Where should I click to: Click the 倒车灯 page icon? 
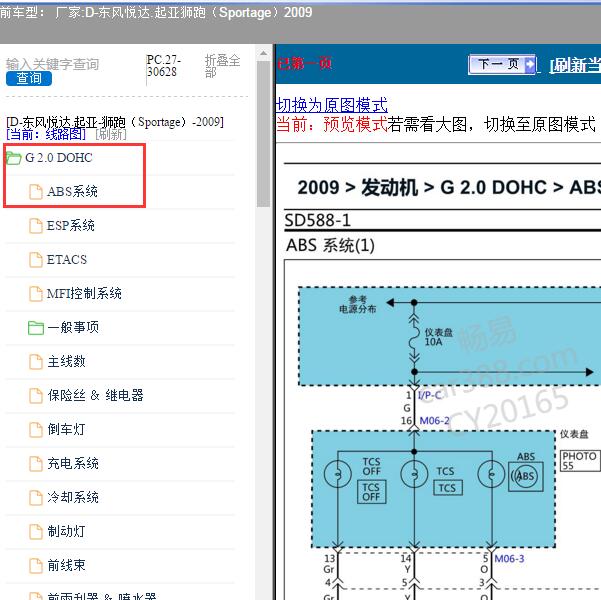(x=36, y=430)
